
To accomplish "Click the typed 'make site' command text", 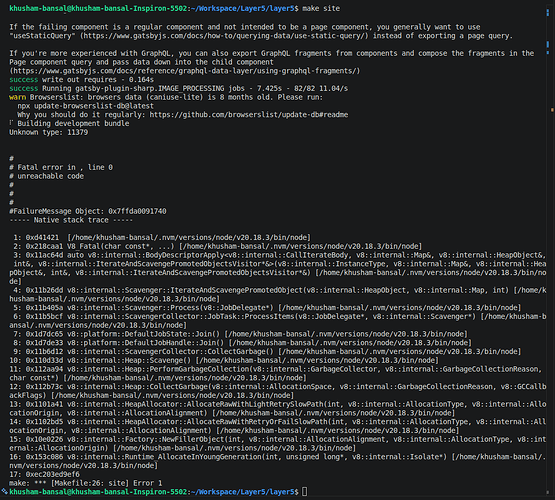I will pyautogui.click(x=321, y=8).
